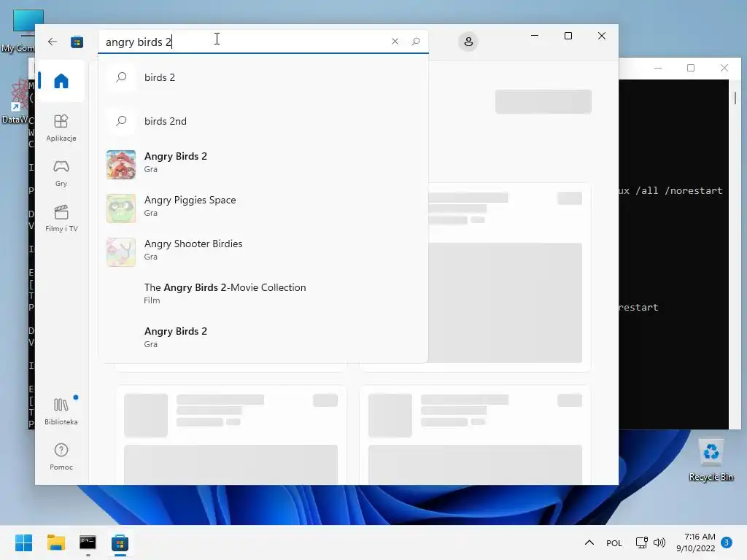Maximize the command prompt window behind
747x560 pixels.
tap(691, 68)
